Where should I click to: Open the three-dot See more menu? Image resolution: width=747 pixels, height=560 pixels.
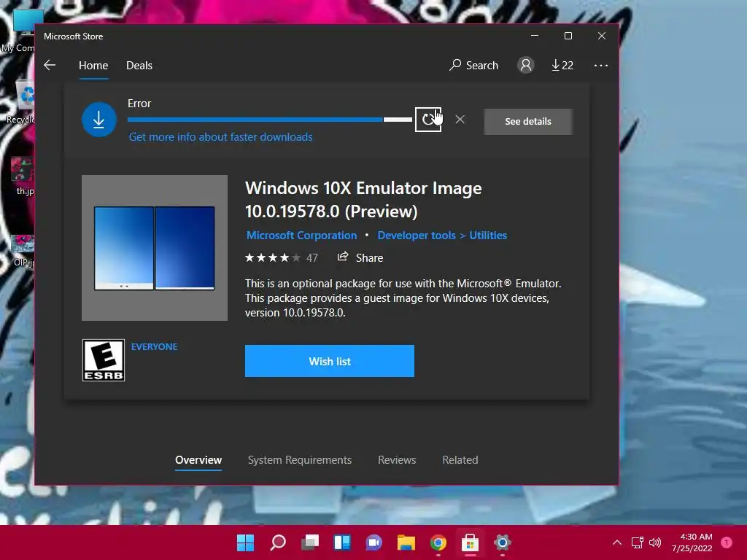click(601, 65)
